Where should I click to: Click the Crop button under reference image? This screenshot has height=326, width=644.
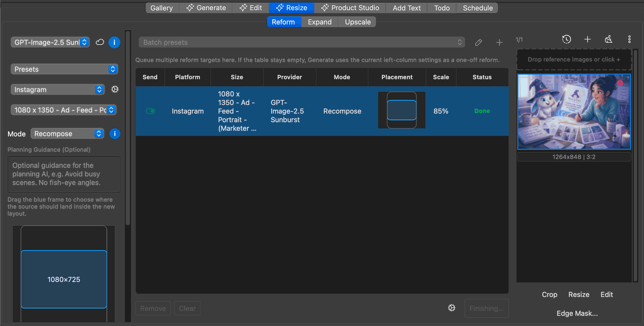549,295
